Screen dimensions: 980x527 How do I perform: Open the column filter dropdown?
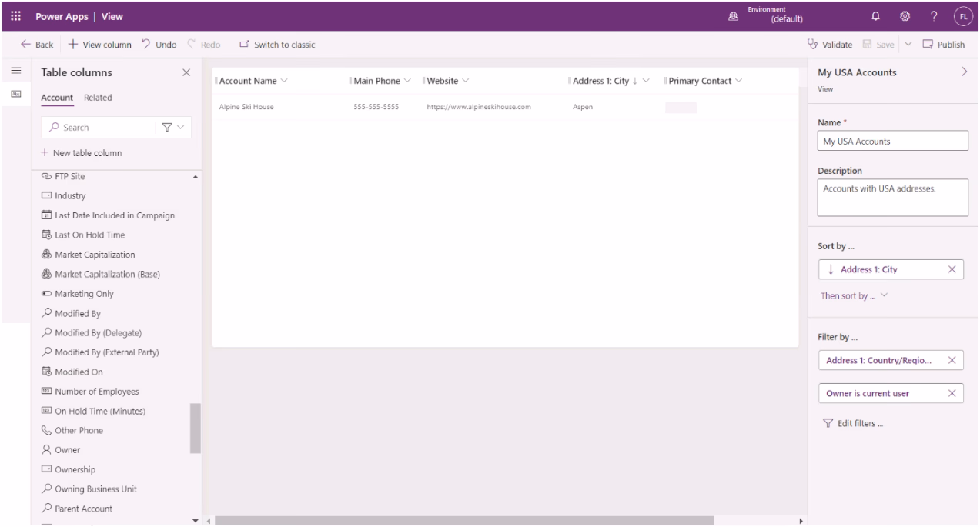pos(172,128)
